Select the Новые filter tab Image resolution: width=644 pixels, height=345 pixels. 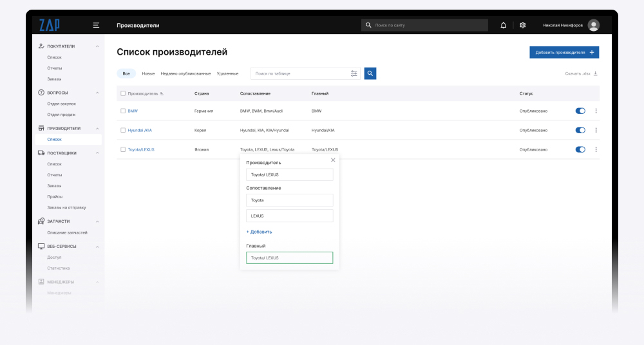(x=148, y=73)
